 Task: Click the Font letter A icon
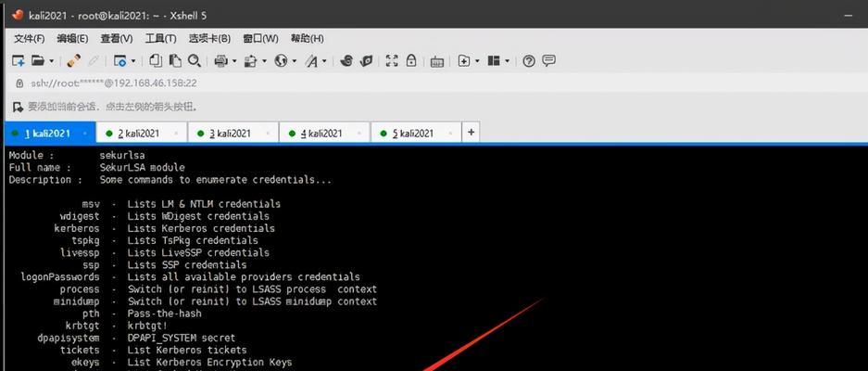pyautogui.click(x=311, y=61)
